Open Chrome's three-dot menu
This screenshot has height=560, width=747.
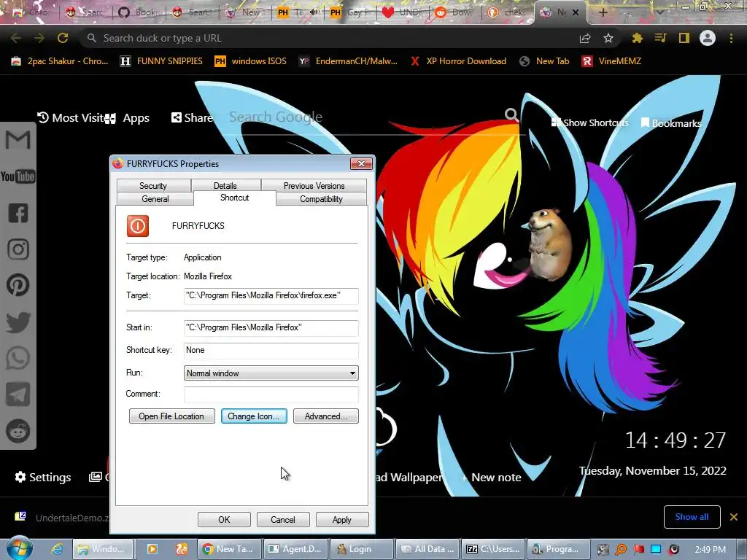(x=731, y=38)
